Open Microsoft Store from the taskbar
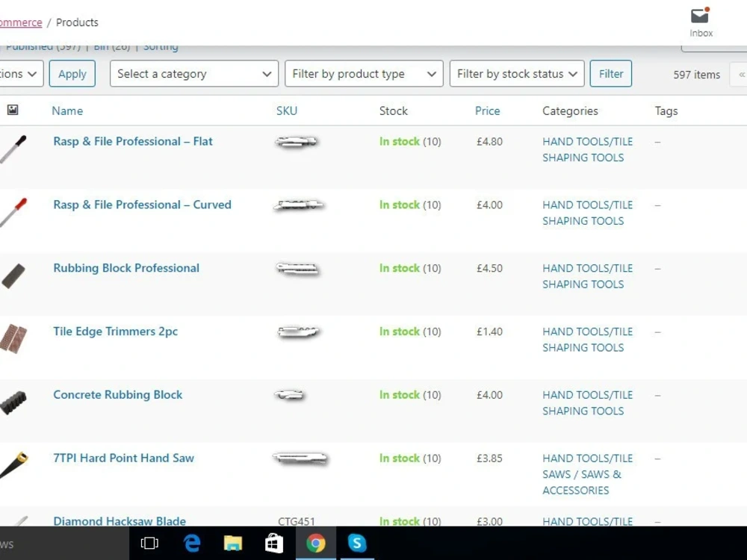The image size is (747, 560). coord(274,543)
